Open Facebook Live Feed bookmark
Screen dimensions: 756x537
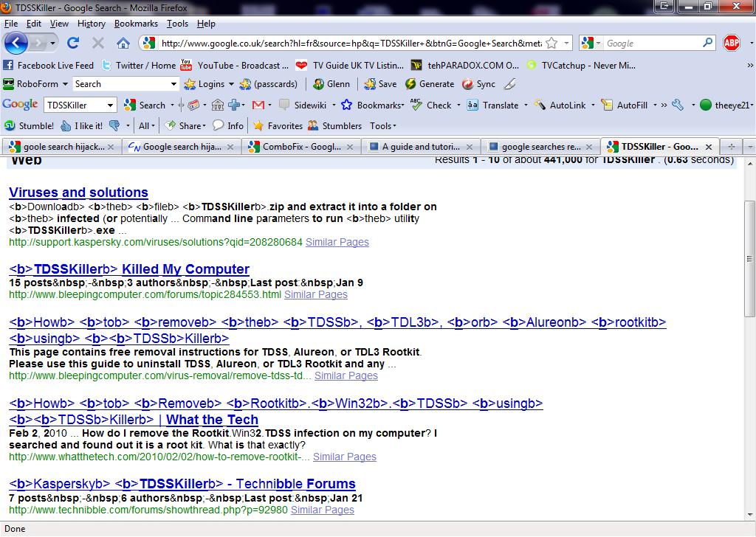point(48,65)
